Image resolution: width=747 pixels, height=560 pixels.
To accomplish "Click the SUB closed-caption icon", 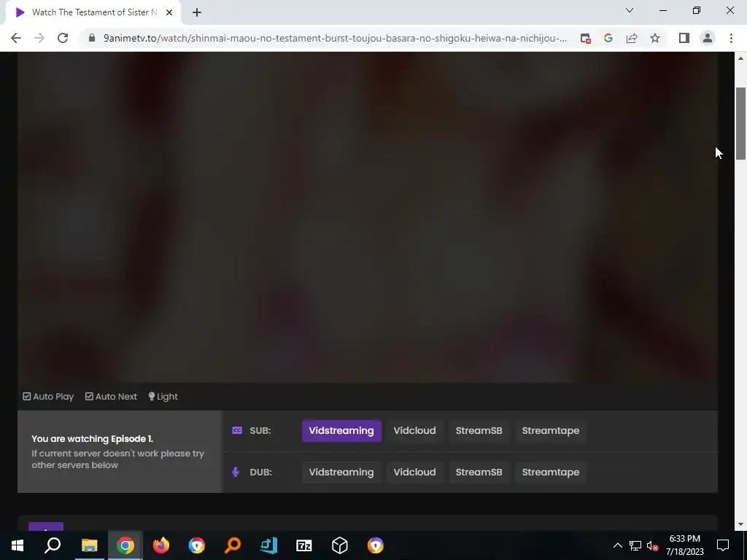I will 237,430.
